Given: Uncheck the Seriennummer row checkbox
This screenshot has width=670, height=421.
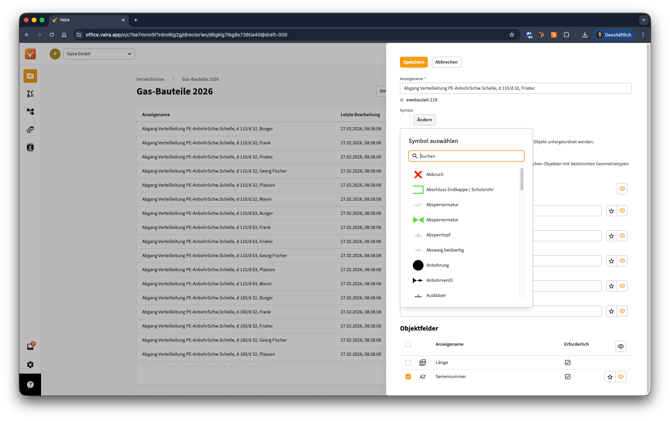Looking at the screenshot, I should point(408,377).
